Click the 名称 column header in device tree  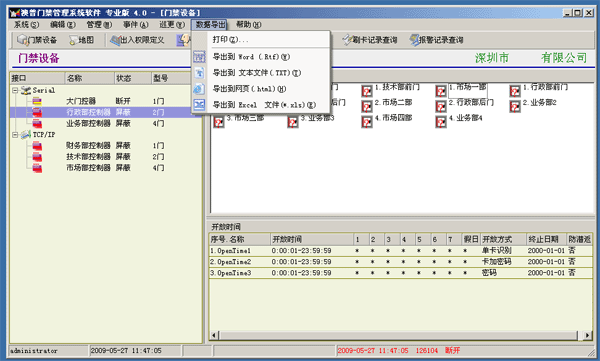pyautogui.click(x=89, y=78)
